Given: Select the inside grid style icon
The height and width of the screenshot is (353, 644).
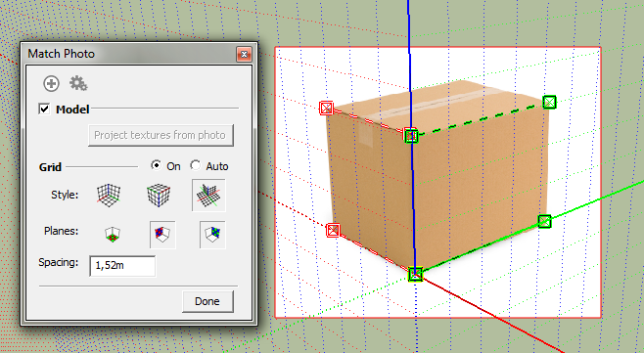Looking at the screenshot, I should pos(109,195).
